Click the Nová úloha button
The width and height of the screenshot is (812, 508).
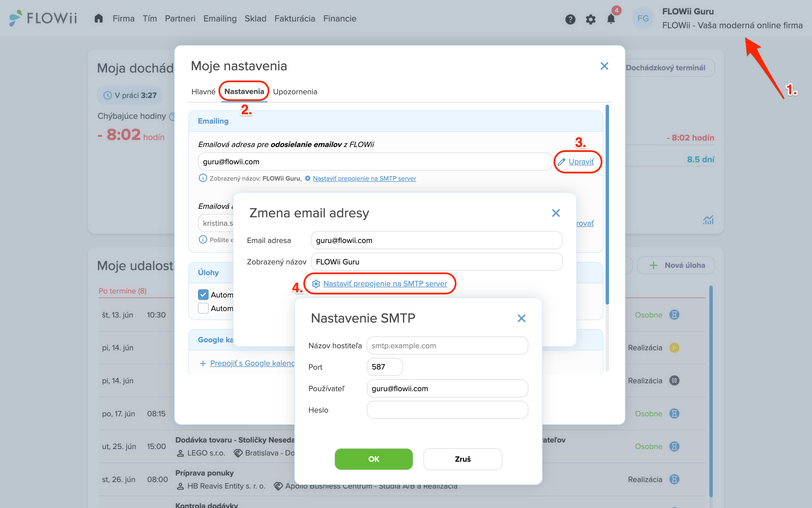676,265
